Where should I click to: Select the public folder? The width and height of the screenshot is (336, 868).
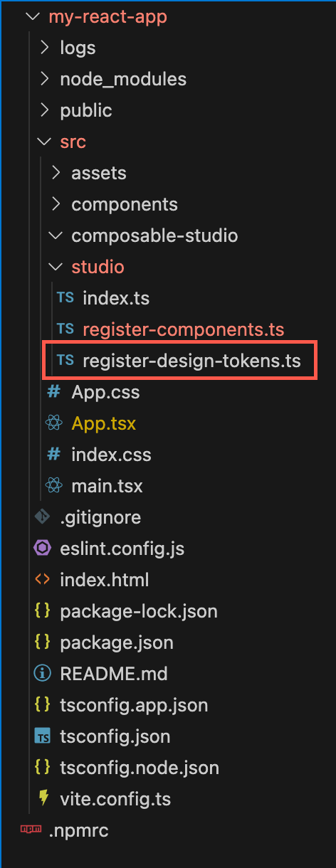pyautogui.click(x=86, y=111)
